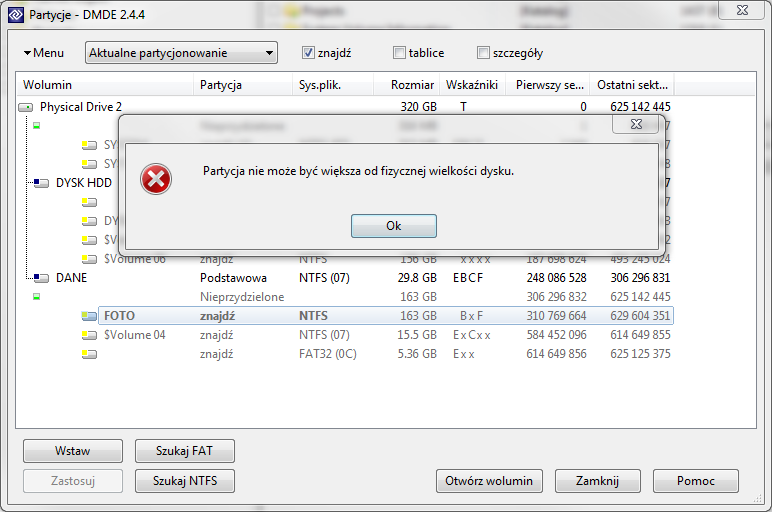Click the Sys.plik. column header
772x512 pixels.
(x=333, y=85)
